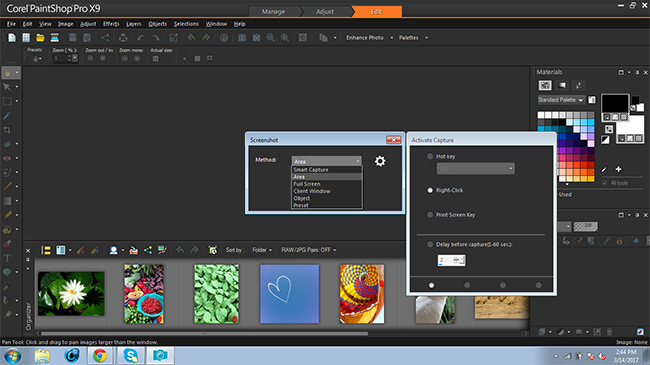Select the white daisy flower thumbnail
The height and width of the screenshot is (365, 650).
tap(71, 294)
